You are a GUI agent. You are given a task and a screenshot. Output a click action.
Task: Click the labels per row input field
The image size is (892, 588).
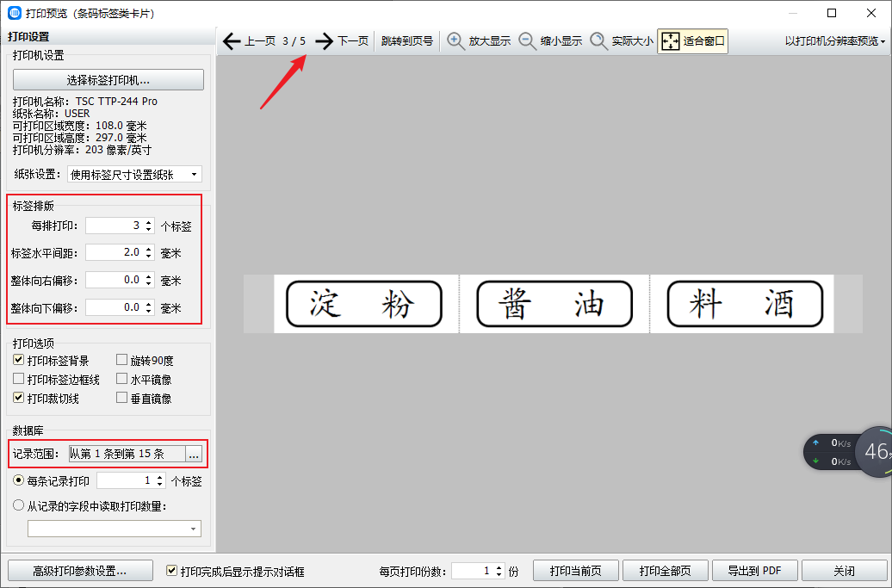114,226
